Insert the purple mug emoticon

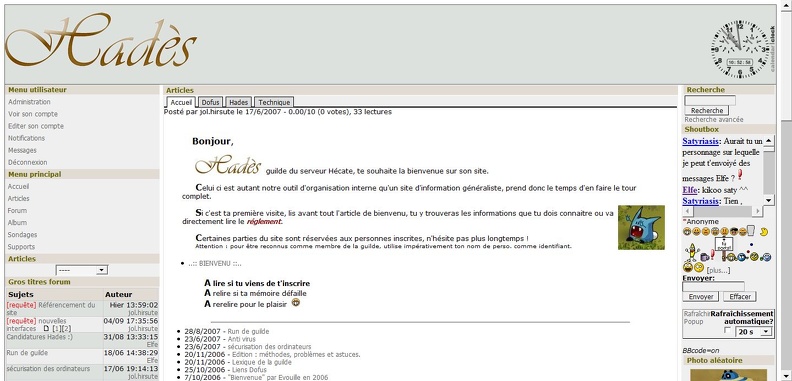pyautogui.click(x=705, y=257)
